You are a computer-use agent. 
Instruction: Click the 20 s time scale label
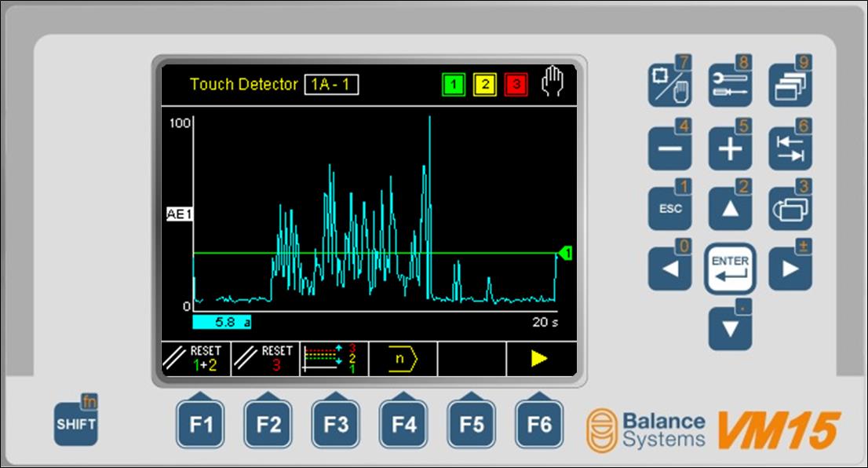point(545,322)
